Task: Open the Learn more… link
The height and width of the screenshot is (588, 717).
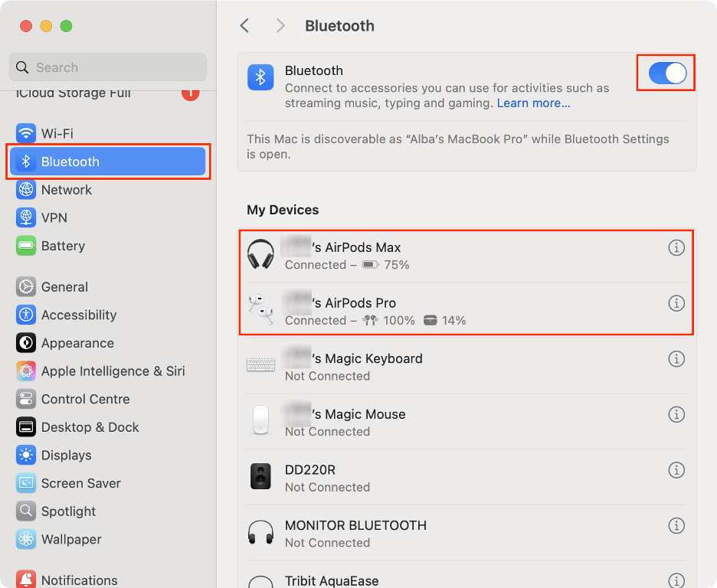Action: [533, 103]
